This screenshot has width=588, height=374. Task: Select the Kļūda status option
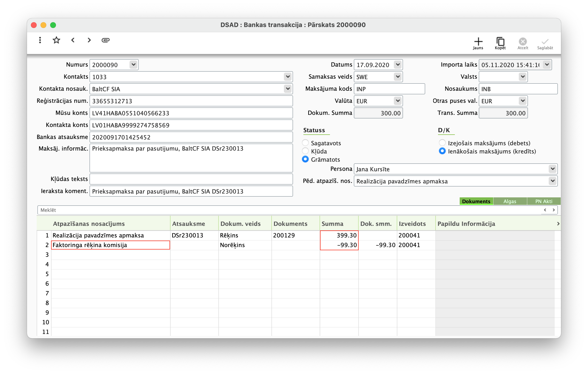coord(305,151)
